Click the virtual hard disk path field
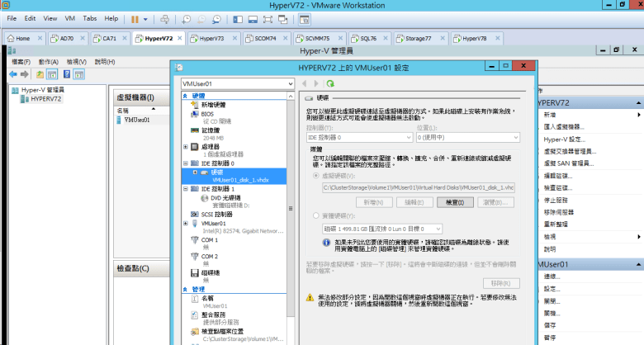644x345 pixels. (x=419, y=188)
